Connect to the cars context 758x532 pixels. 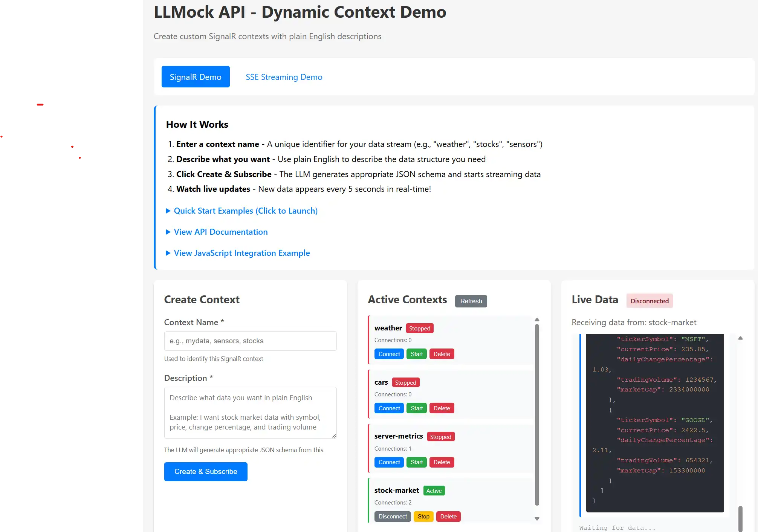pyautogui.click(x=389, y=408)
